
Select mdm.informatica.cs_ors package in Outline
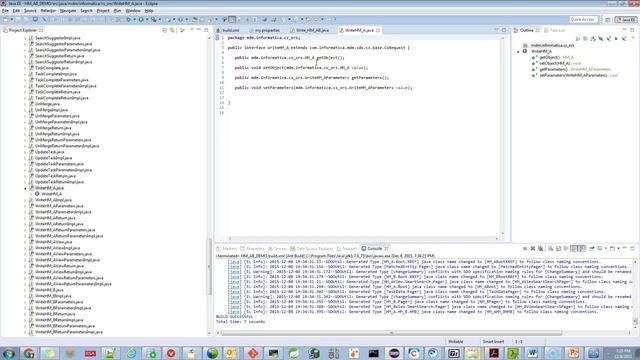(x=552, y=45)
